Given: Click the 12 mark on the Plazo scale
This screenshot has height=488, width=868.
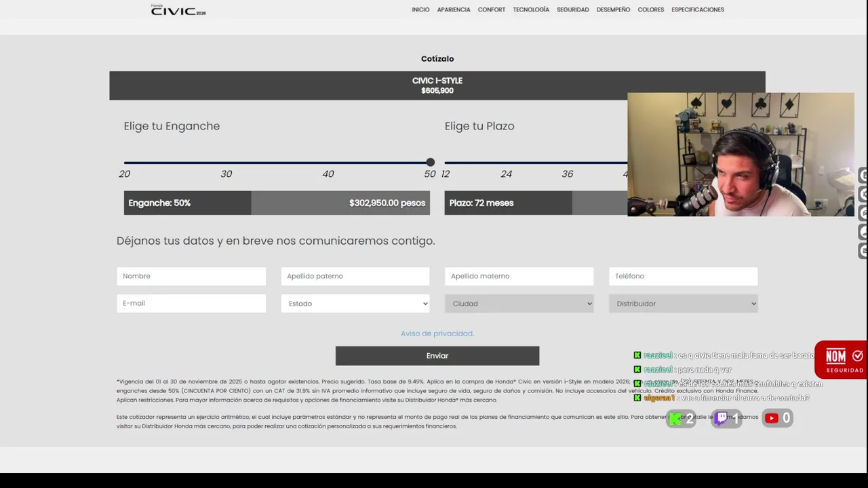Looking at the screenshot, I should pyautogui.click(x=446, y=174).
